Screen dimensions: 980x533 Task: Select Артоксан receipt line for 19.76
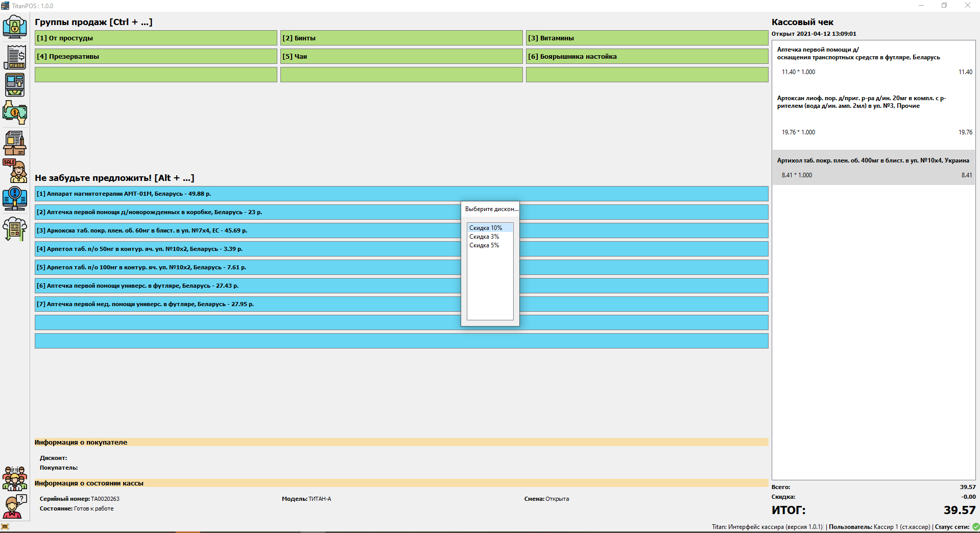point(874,115)
